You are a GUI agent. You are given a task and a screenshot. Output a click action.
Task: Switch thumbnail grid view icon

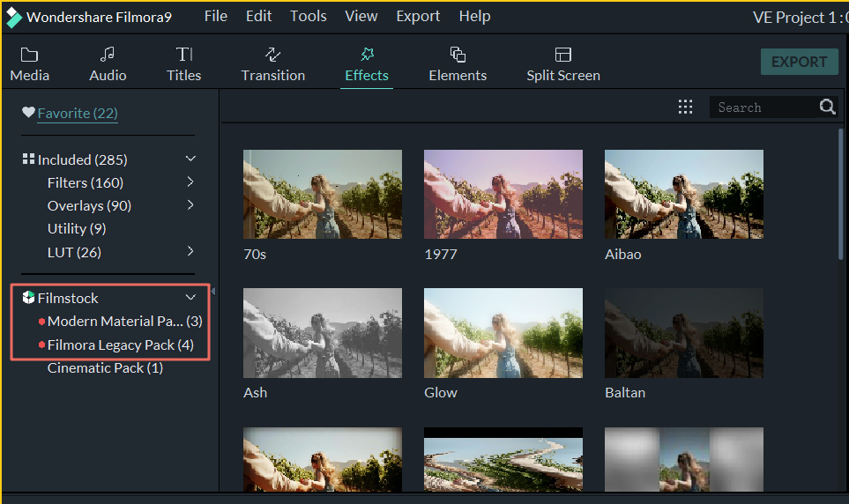tap(685, 107)
